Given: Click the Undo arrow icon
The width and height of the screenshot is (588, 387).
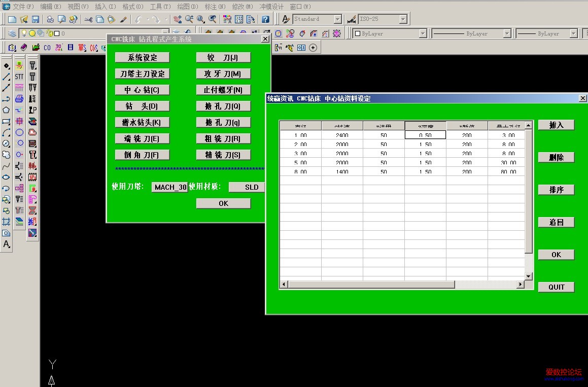Looking at the screenshot, I should pyautogui.click(x=139, y=19).
